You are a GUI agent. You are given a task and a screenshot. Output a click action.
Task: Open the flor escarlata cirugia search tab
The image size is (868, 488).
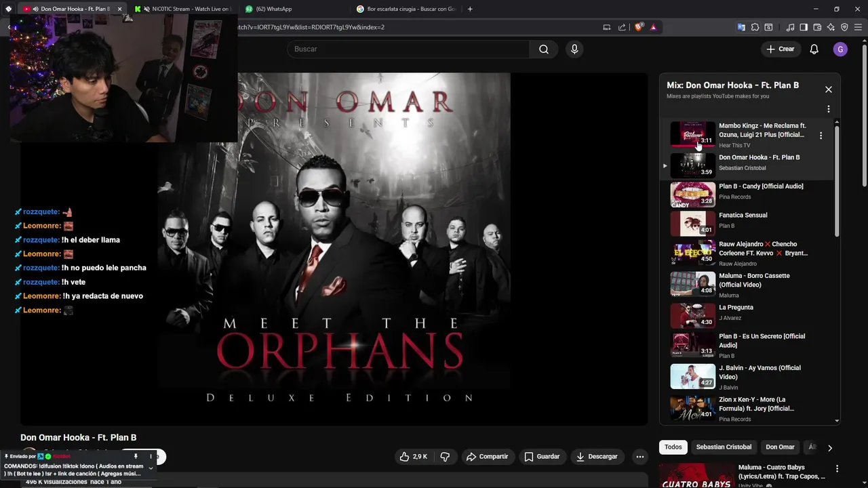pos(406,9)
